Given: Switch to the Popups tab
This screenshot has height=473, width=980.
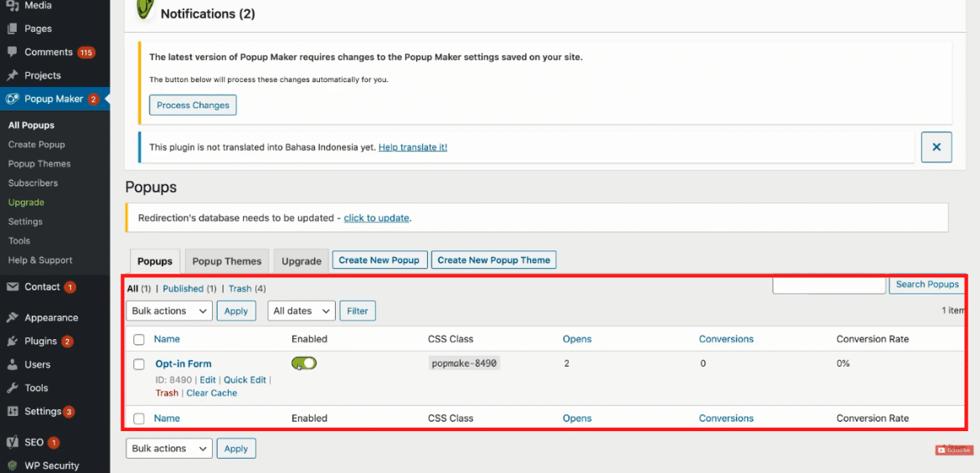Looking at the screenshot, I should (155, 261).
